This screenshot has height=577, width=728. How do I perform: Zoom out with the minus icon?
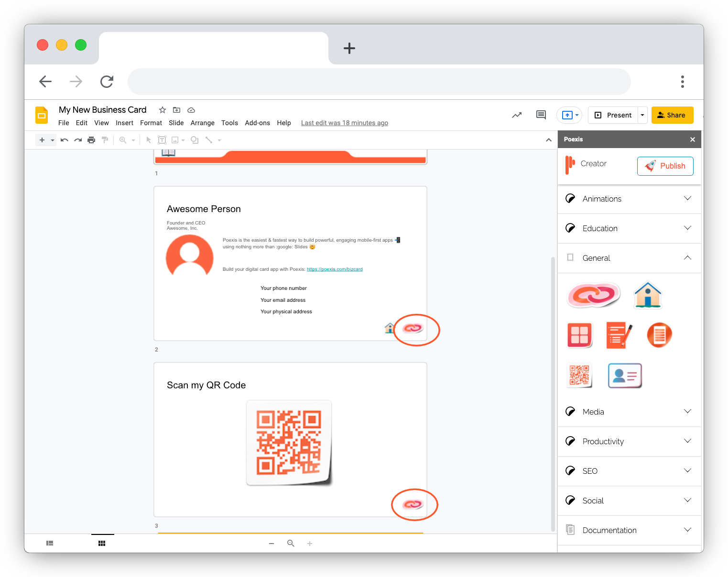(272, 544)
